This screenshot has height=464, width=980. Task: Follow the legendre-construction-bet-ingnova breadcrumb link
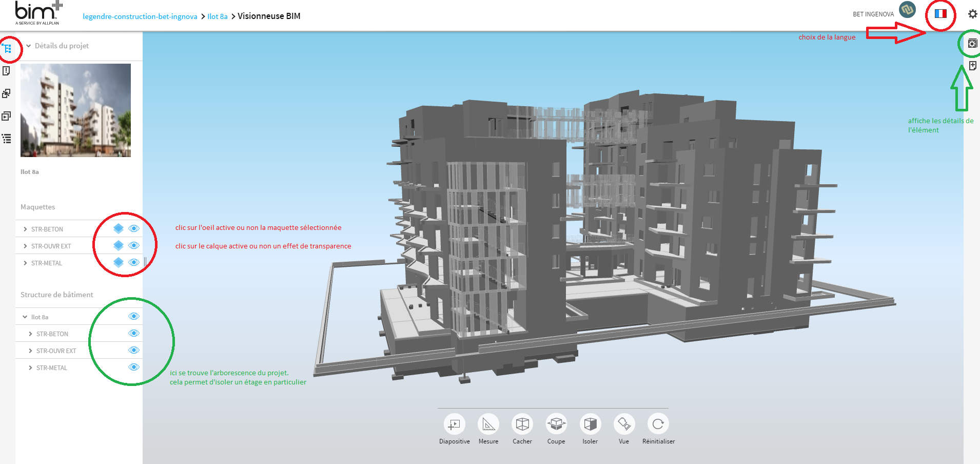click(140, 16)
